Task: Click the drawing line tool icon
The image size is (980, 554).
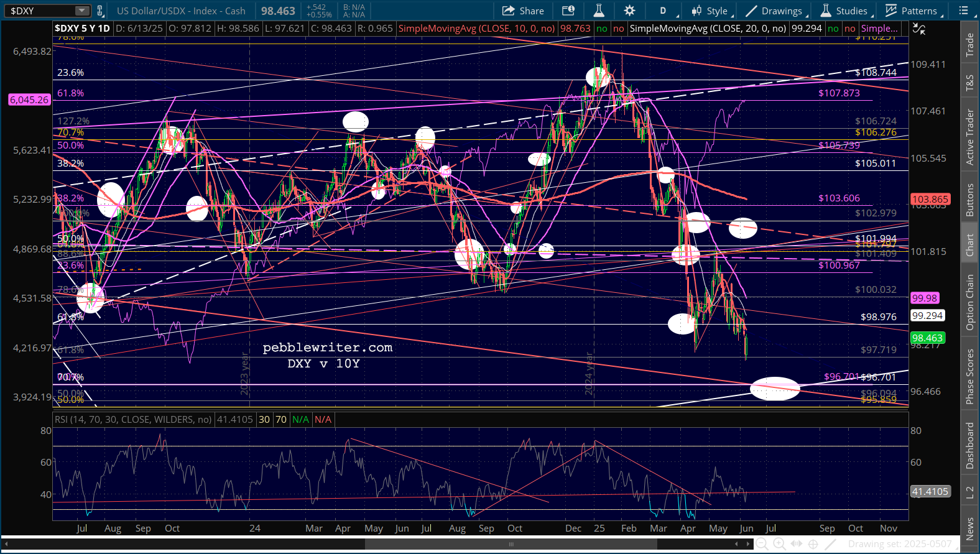Action: [x=830, y=544]
